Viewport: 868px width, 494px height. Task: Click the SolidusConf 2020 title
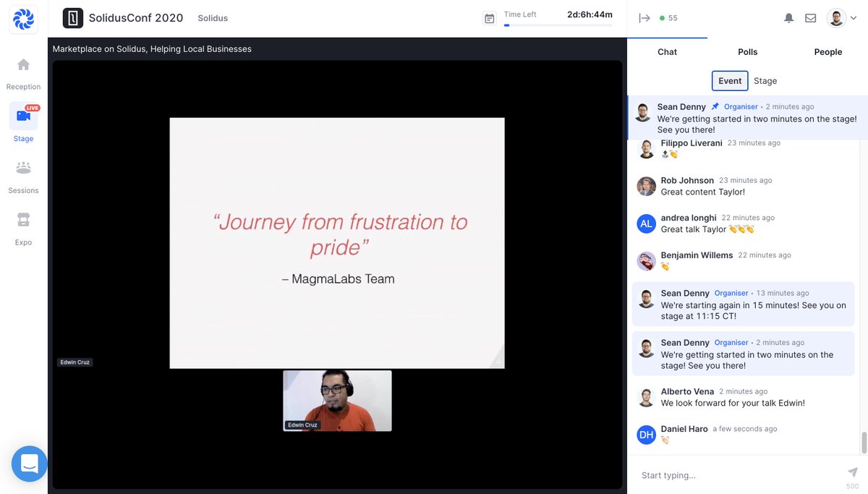(x=136, y=18)
